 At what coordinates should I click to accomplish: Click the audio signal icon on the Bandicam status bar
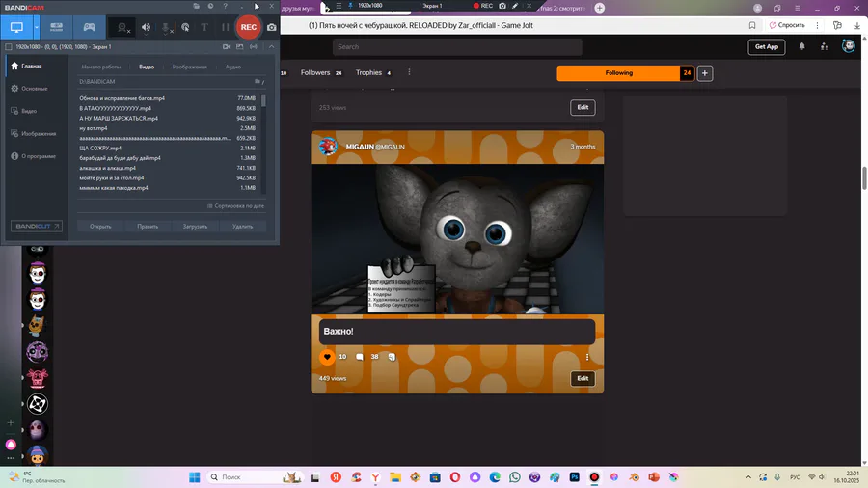click(254, 47)
